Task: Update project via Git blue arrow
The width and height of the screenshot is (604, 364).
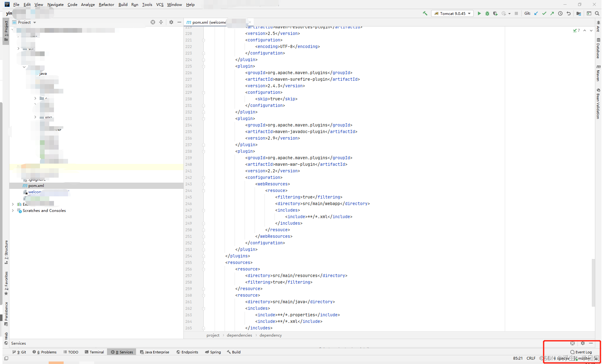Action: click(536, 13)
